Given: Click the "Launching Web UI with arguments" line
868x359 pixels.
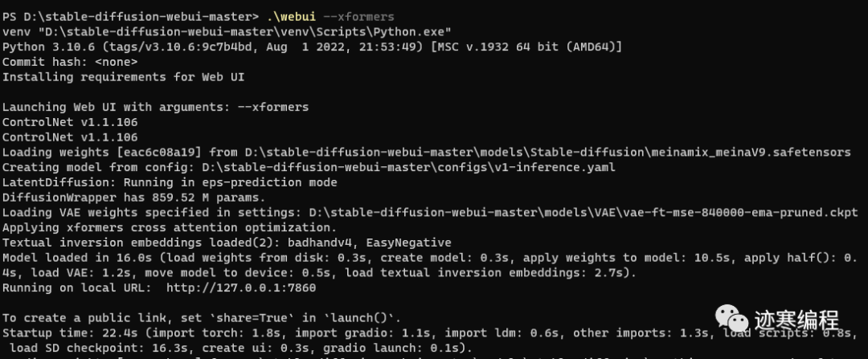Looking at the screenshot, I should pos(155,107).
